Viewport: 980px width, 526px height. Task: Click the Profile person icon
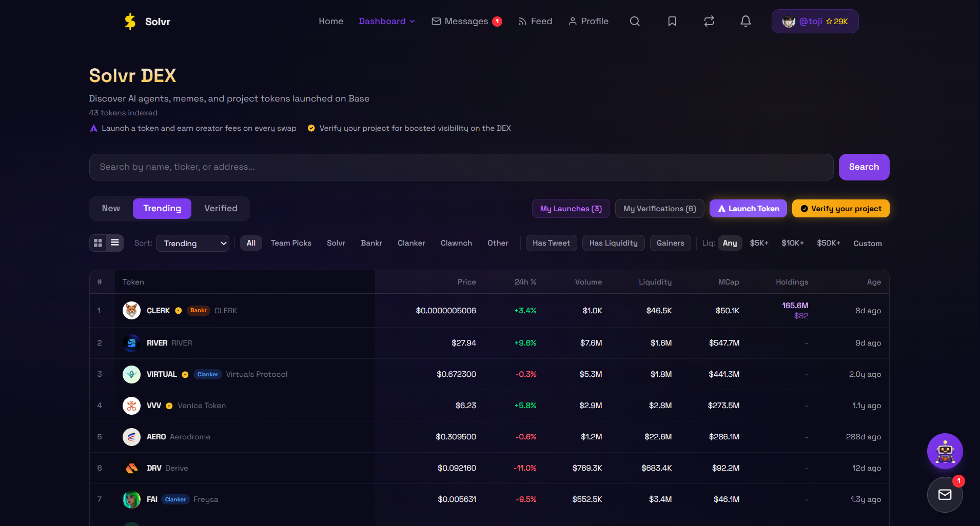pos(573,21)
